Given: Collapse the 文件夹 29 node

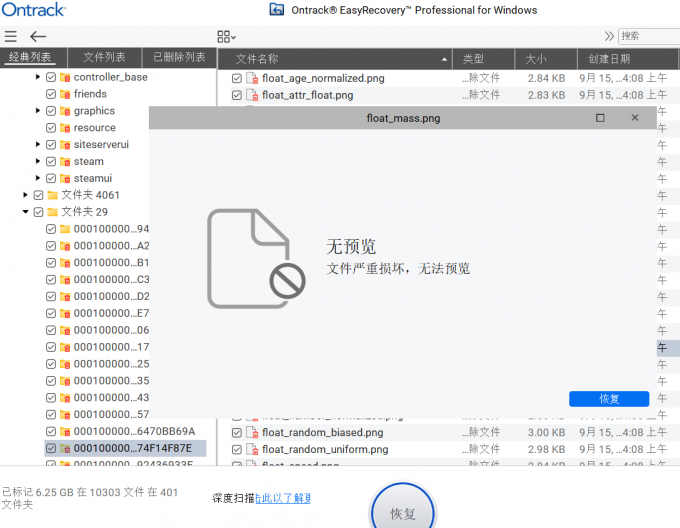Looking at the screenshot, I should click(x=25, y=212).
